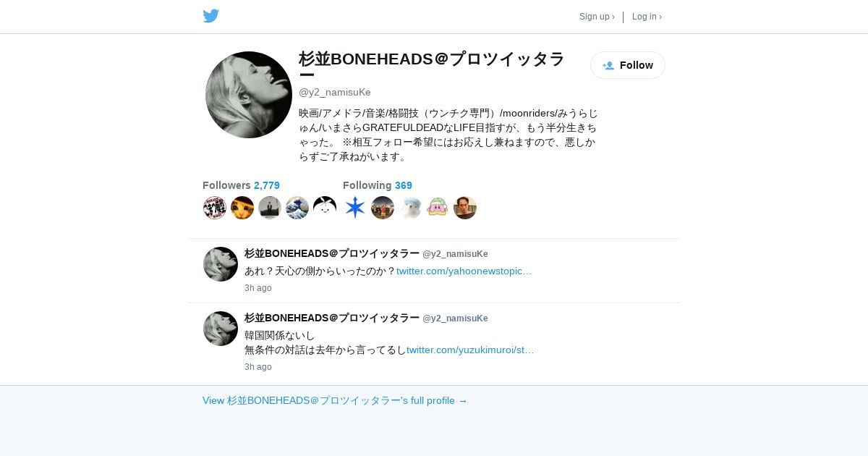This screenshot has width=868, height=456.
Task: Click the first tweet's 3h ago timestamp
Action: pos(258,288)
